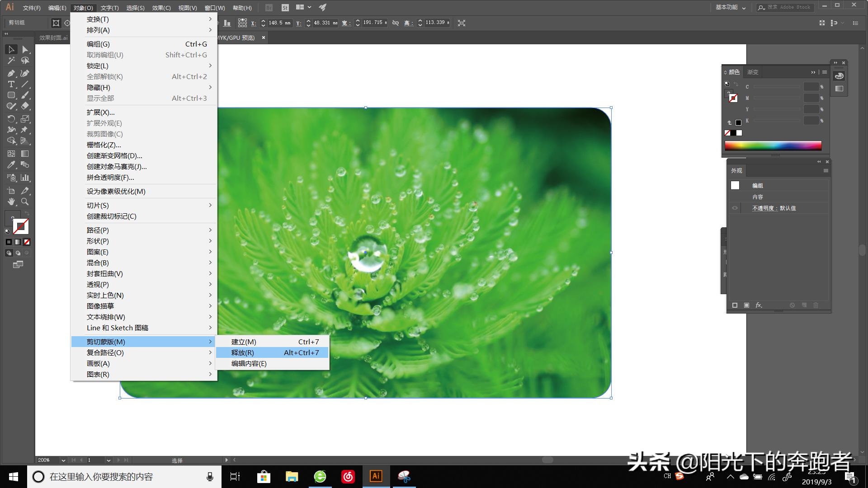Open the fx effects menu in the Appearance panel
The height and width of the screenshot is (488, 868).
(x=759, y=305)
